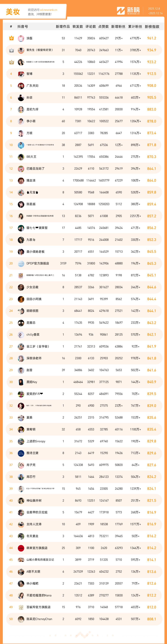Viewport: 167px width, 644px height.
Task: Click the bronze crown icon for rank three
Action: tap(11, 62)
